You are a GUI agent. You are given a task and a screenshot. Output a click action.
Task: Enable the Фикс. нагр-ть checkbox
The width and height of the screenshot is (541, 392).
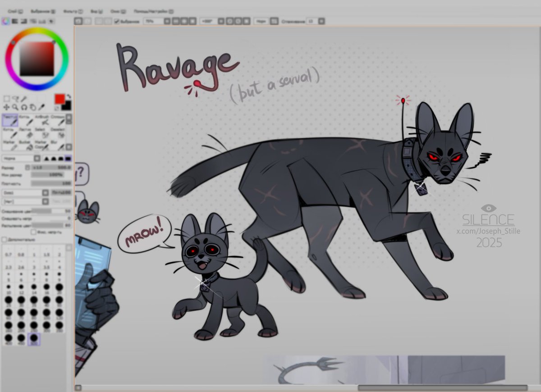[x=34, y=232]
